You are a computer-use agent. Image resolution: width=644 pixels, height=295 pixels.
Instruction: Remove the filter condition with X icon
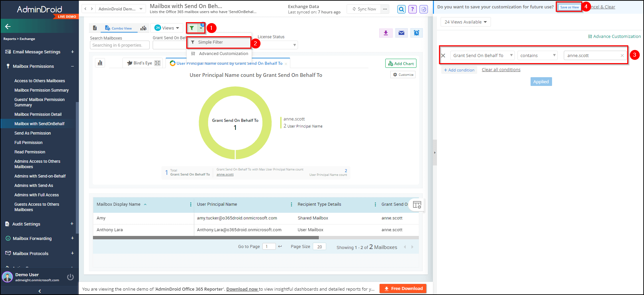(443, 56)
